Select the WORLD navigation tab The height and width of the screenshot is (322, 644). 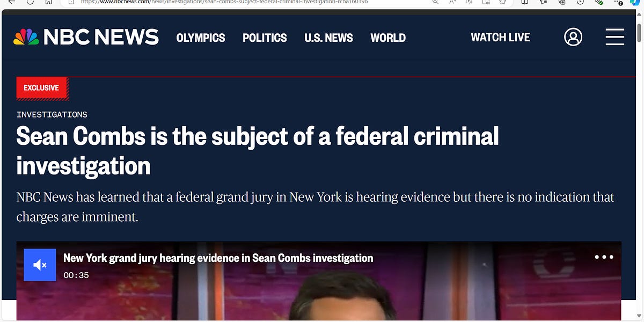pos(388,38)
